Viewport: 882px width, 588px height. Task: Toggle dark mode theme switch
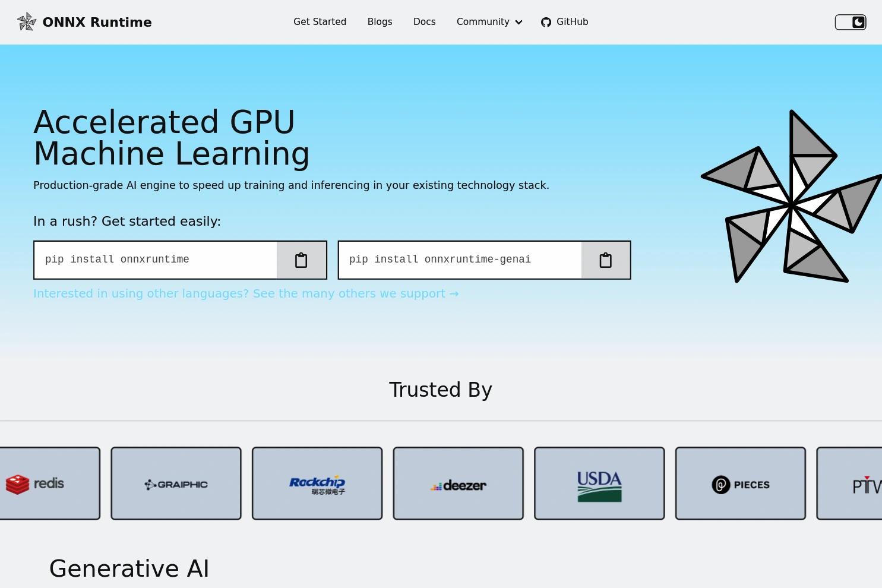(851, 22)
